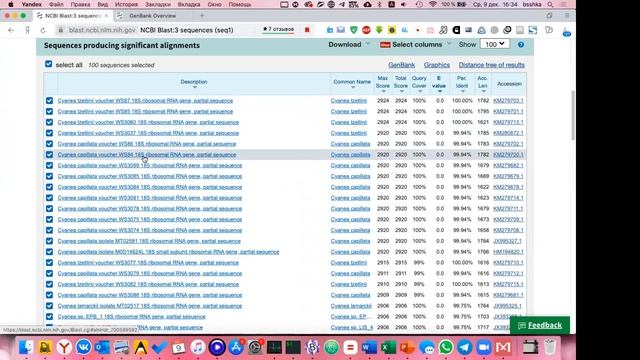
Task: Open the Distance tree of results link
Action: (491, 65)
